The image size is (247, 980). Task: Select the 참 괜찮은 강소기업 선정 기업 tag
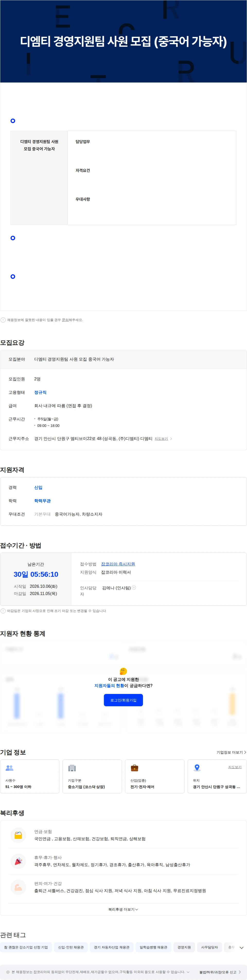pos(26,947)
